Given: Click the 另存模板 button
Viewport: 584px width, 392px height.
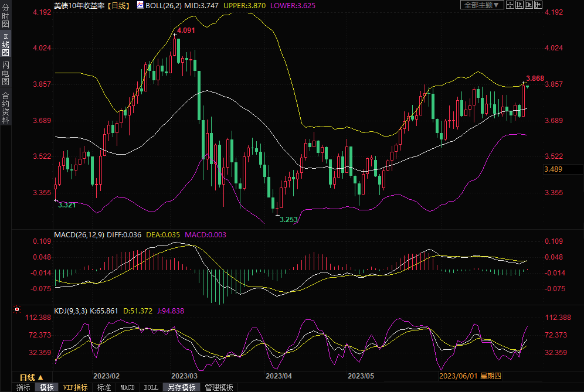Looking at the screenshot, I should [181, 387].
